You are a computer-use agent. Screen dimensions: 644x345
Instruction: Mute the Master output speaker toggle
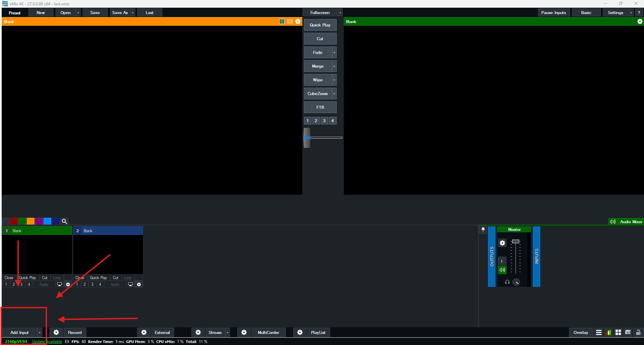pos(502,270)
